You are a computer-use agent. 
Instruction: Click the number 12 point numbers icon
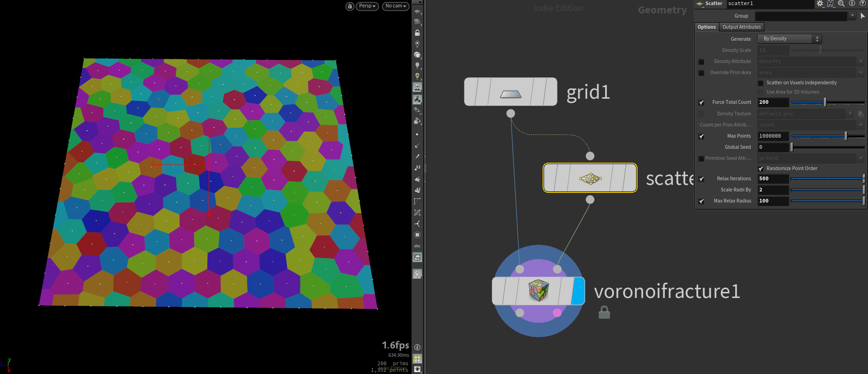[417, 168]
